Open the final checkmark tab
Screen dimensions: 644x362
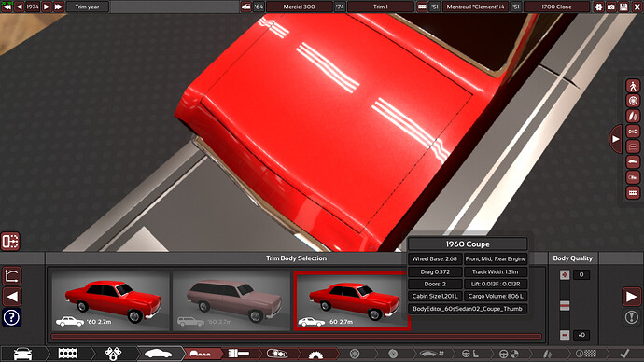[x=624, y=354]
